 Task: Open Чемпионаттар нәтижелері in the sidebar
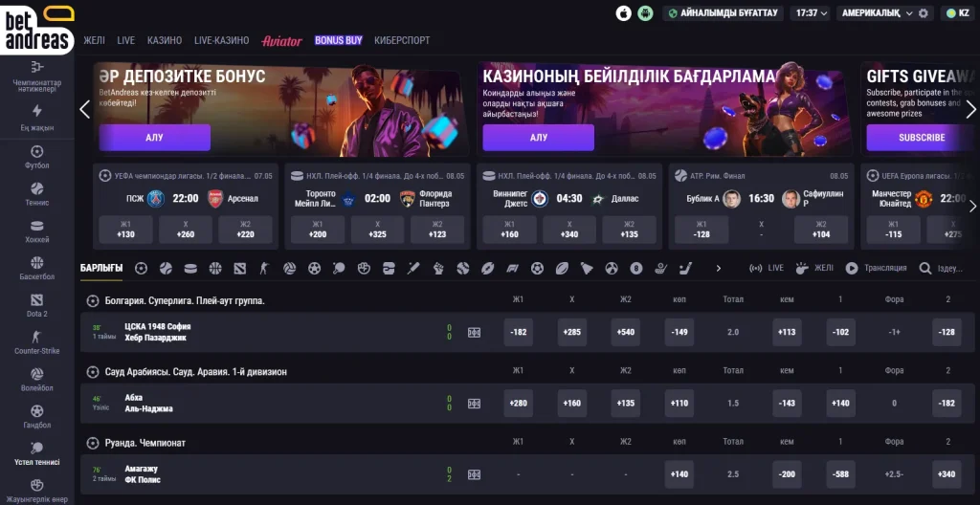(x=37, y=77)
